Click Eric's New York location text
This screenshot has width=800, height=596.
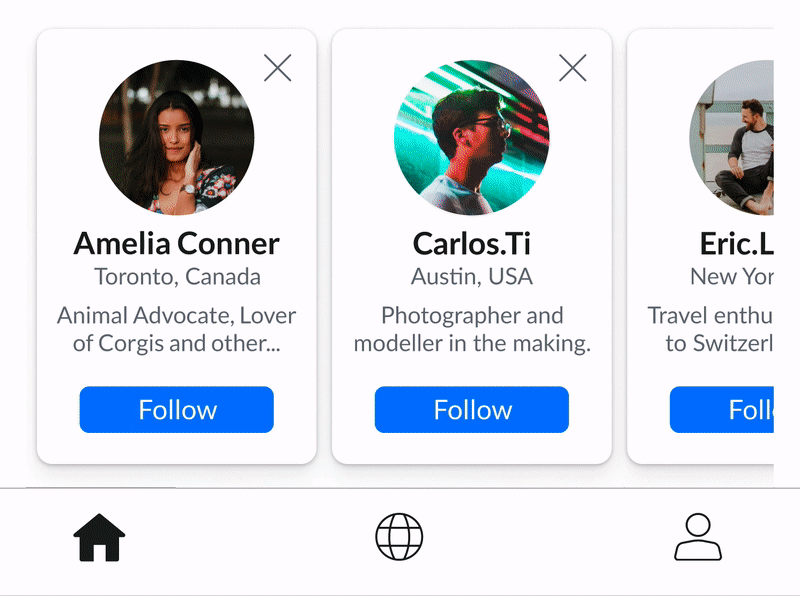coord(732,277)
